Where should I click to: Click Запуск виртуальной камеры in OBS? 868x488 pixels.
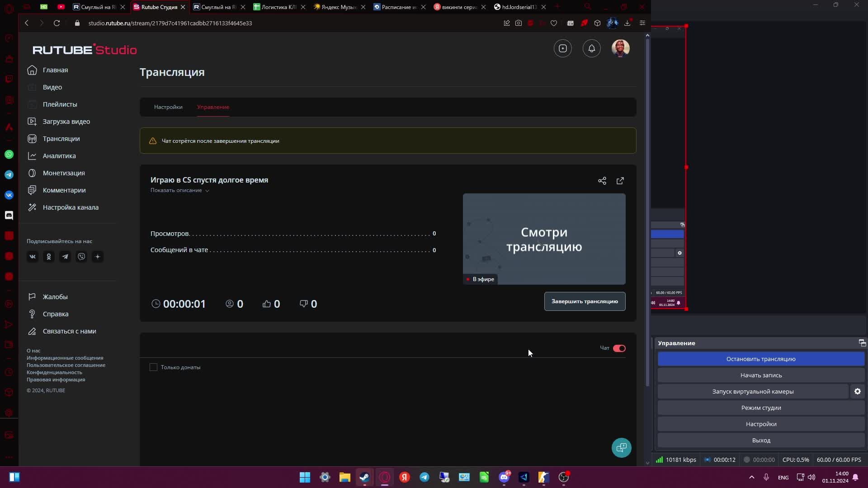coord(753,392)
